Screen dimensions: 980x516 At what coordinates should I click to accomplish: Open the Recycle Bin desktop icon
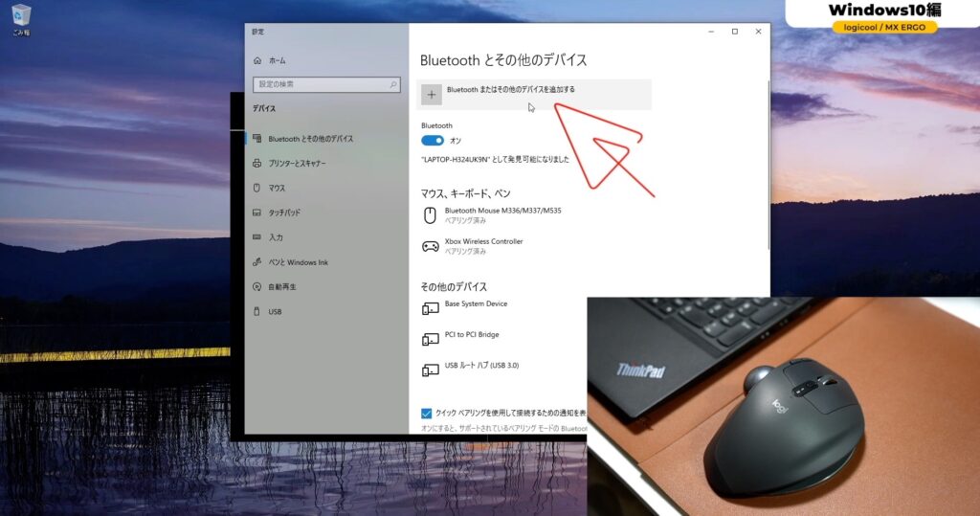(x=21, y=19)
